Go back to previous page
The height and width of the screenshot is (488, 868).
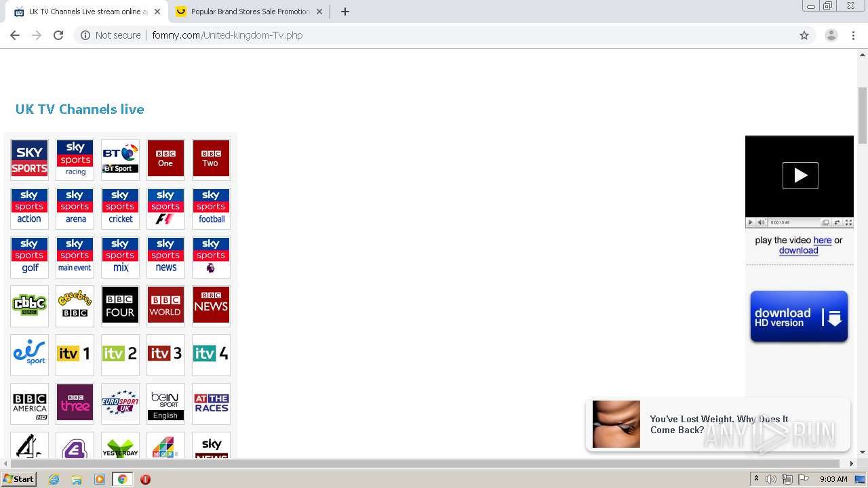pos(15,35)
